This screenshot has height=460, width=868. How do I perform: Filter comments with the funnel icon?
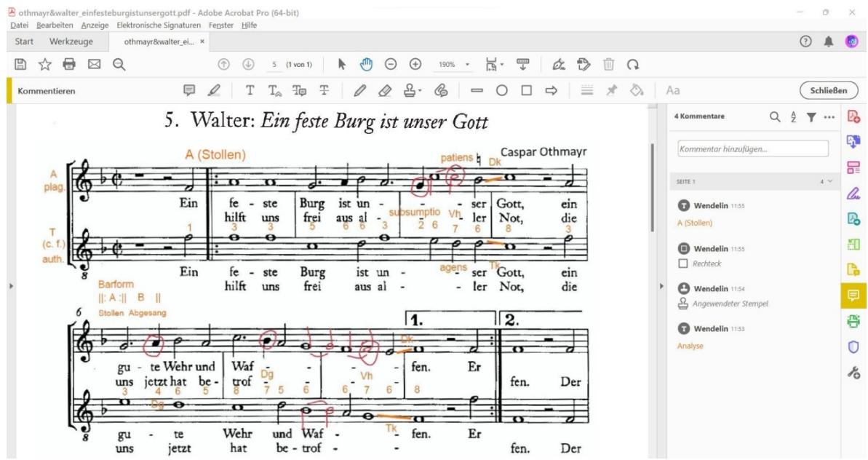pos(811,116)
